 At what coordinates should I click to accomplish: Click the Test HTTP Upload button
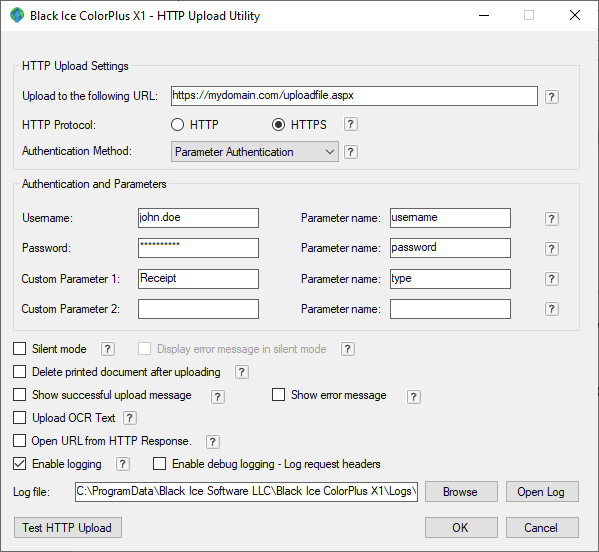tap(68, 528)
